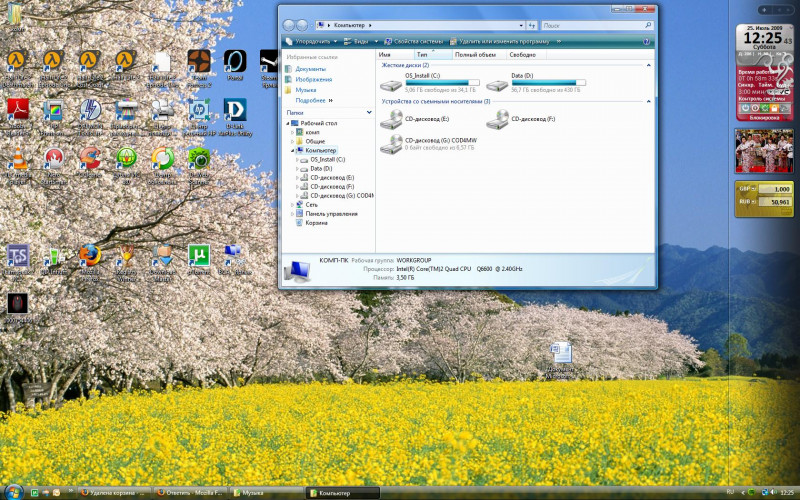
Task: Open the trophy cup desktop shortcut
Action: [x=126, y=256]
